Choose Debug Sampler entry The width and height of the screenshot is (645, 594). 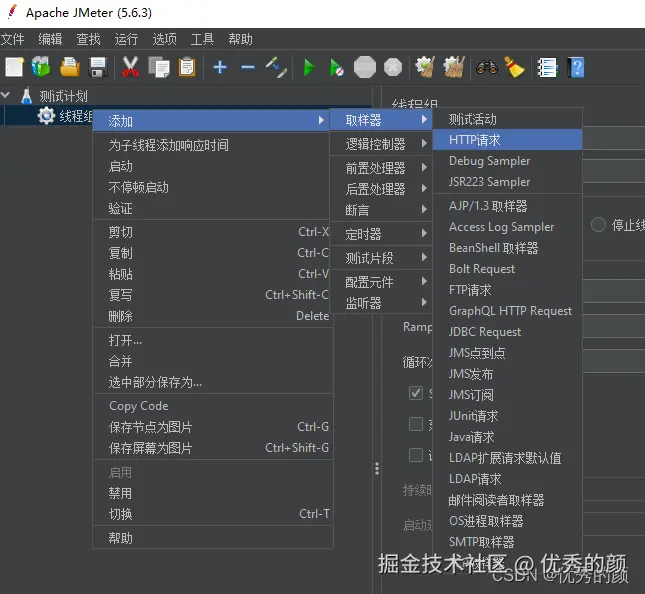point(508,161)
